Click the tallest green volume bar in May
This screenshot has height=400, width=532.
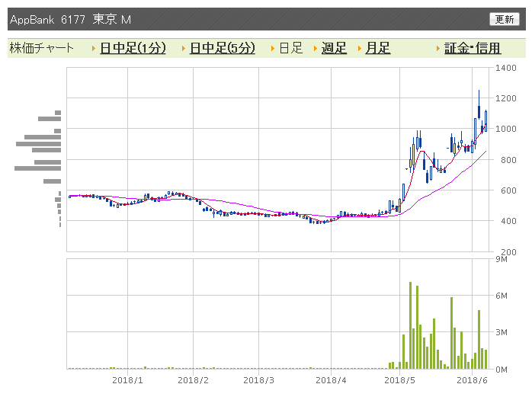(x=410, y=325)
